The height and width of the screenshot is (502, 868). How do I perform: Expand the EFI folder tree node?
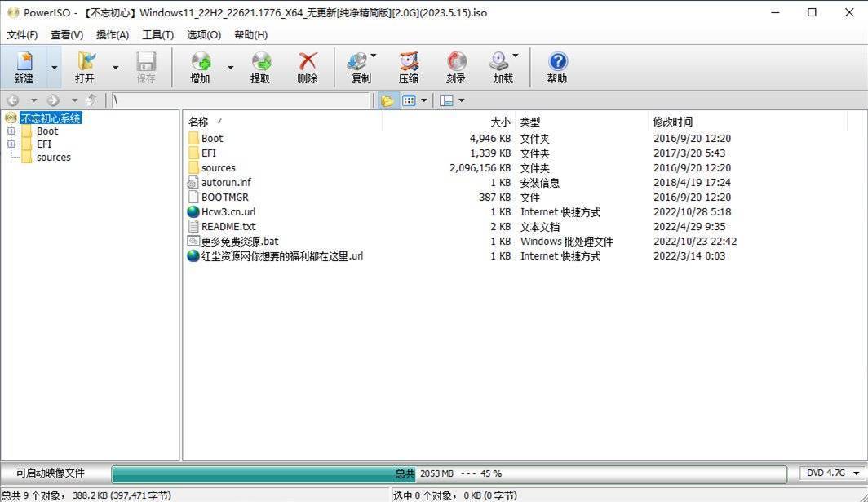11,144
